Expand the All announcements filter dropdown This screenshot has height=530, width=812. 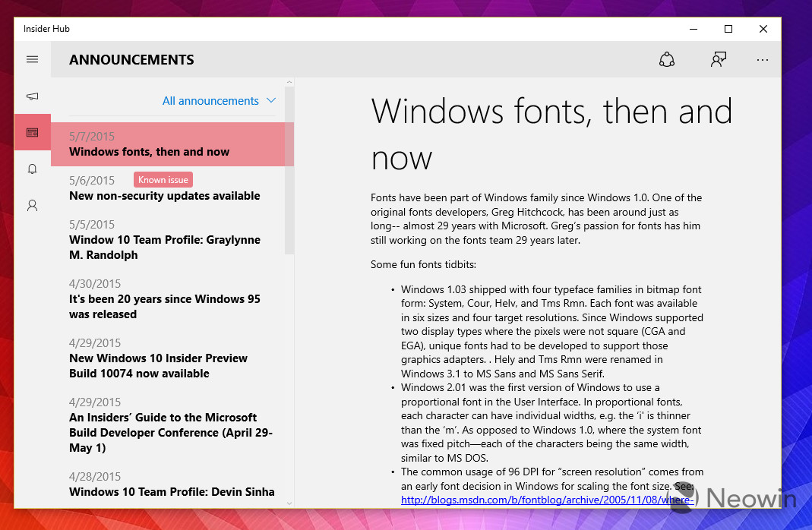(x=219, y=101)
